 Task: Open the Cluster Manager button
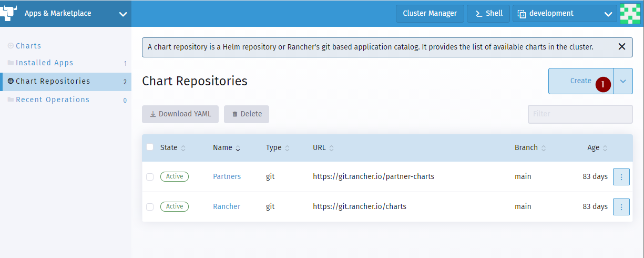pyautogui.click(x=430, y=14)
